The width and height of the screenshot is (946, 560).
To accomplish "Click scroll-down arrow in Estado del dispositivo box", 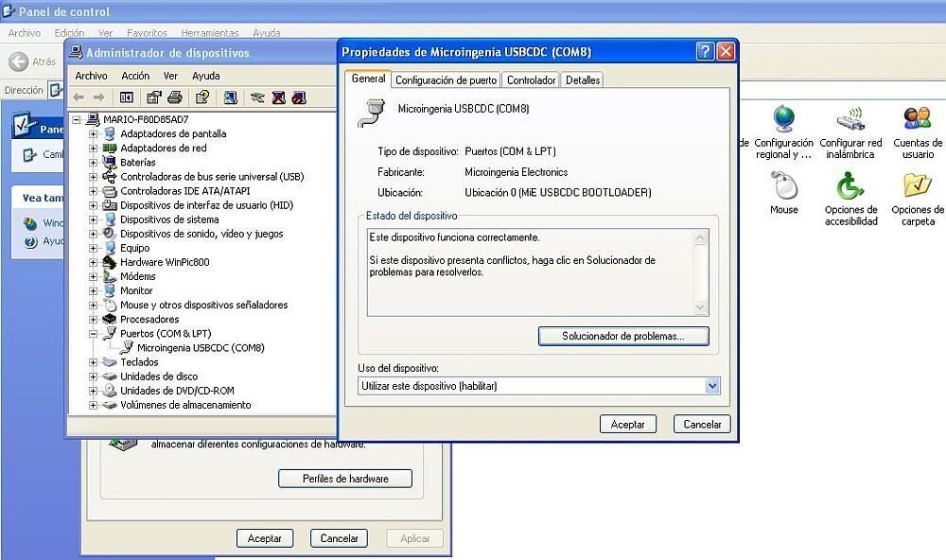I will [700, 307].
